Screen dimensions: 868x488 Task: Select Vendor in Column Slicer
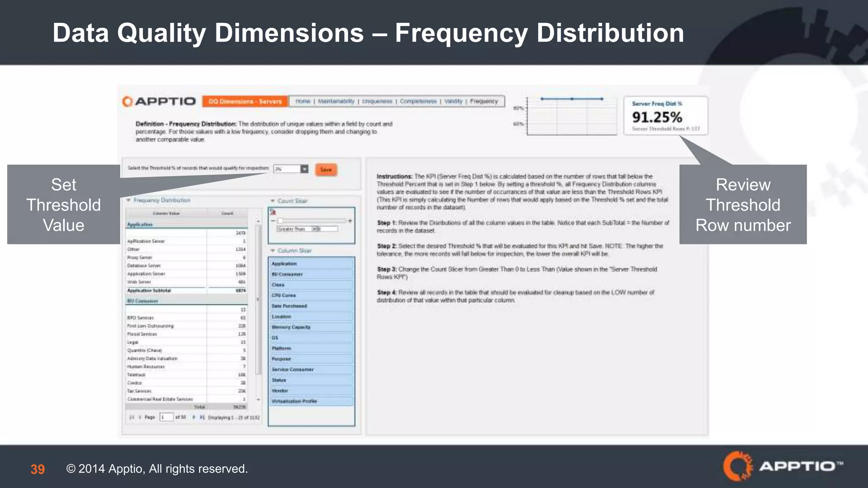[312, 391]
